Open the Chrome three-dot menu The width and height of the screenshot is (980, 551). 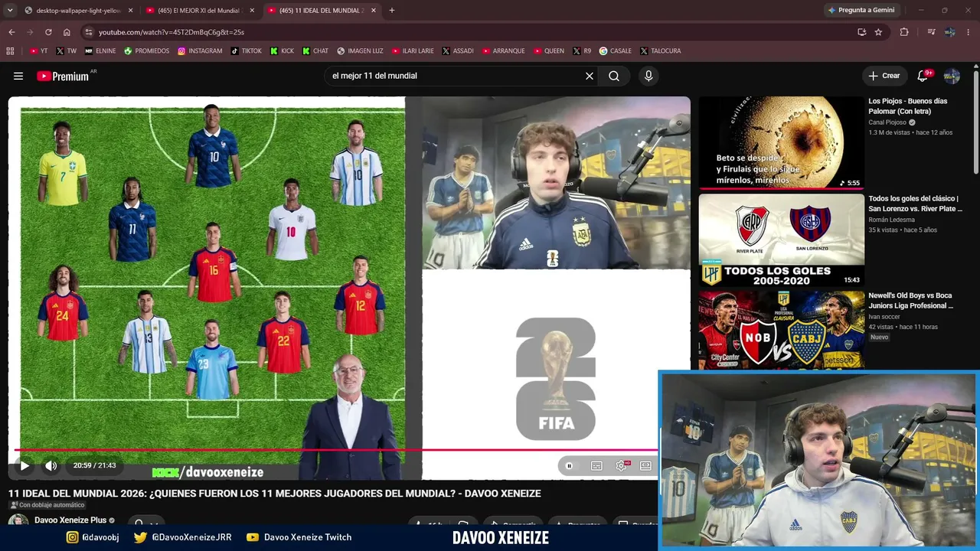[x=969, y=32]
